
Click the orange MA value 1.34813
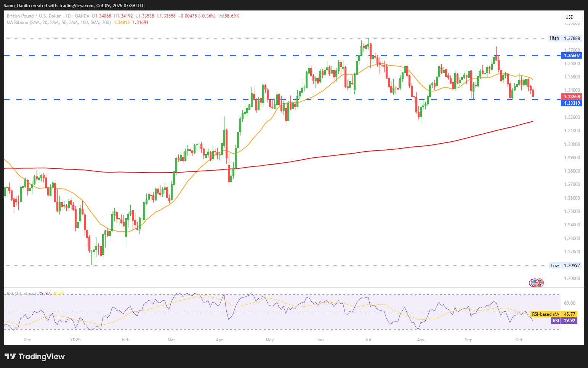tap(122, 22)
